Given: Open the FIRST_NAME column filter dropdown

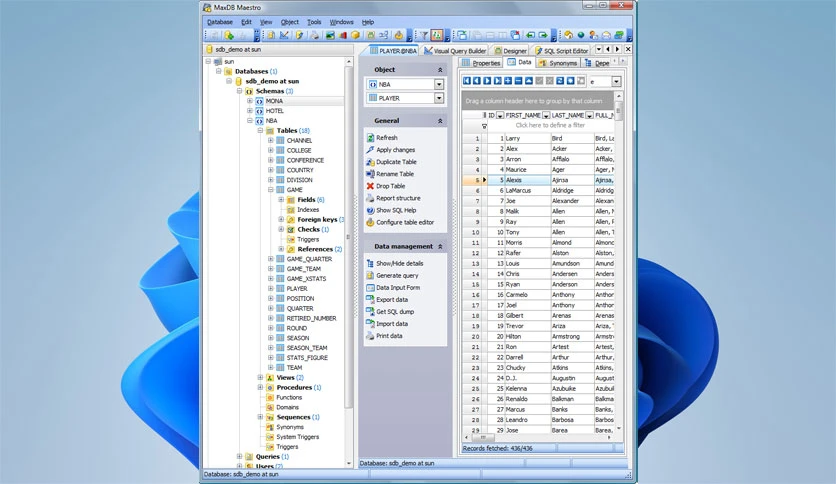Looking at the screenshot, I should [x=546, y=115].
